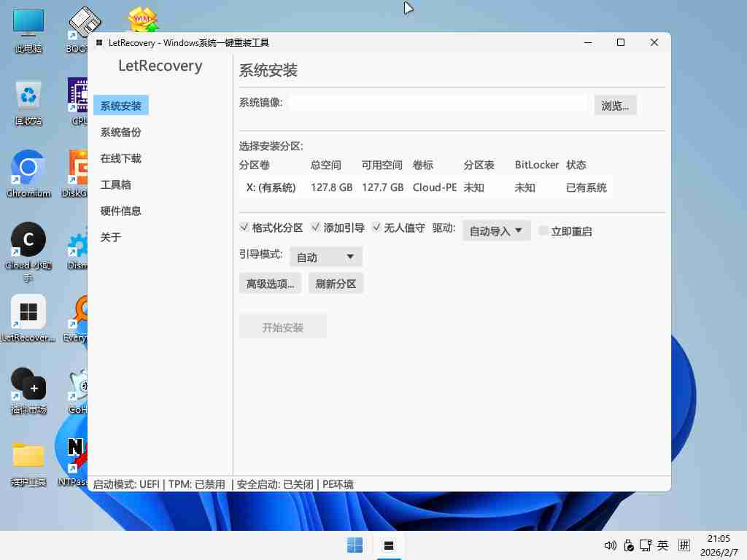Uncheck the 格式化分区 checkbox
This screenshot has height=560, width=747.
coord(244,227)
